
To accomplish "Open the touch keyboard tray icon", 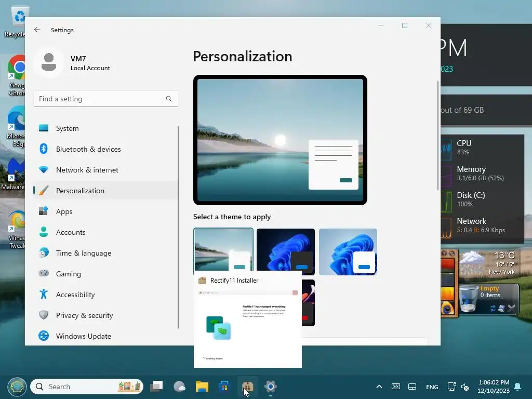I will [x=395, y=387].
